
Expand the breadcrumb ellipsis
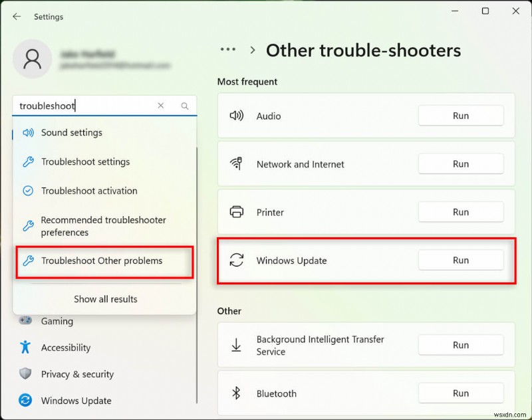(x=228, y=49)
